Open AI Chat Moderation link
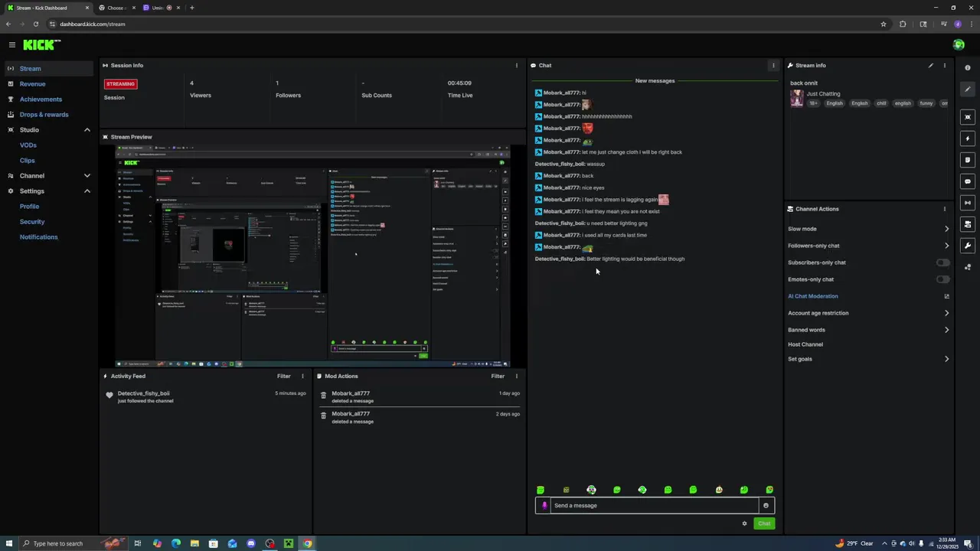The height and width of the screenshot is (551, 980). 813,296
